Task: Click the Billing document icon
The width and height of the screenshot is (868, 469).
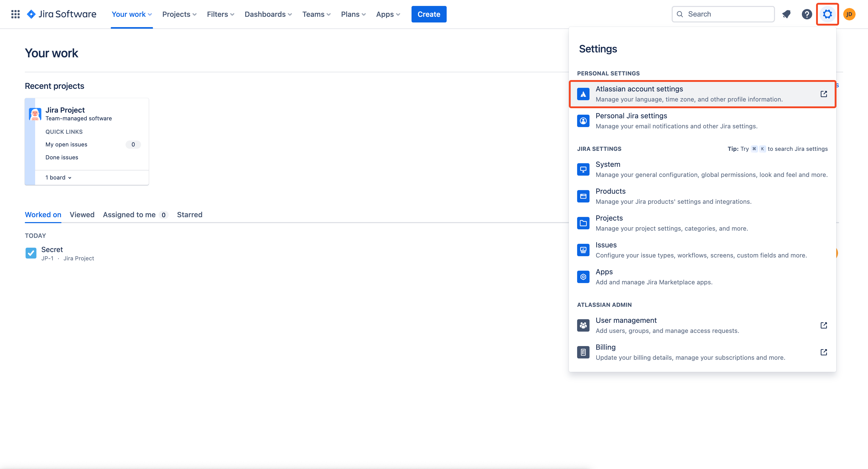Action: 583,353
